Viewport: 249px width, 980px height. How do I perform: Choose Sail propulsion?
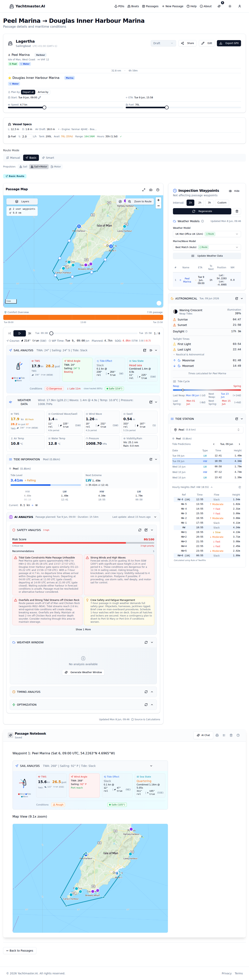coord(23,167)
